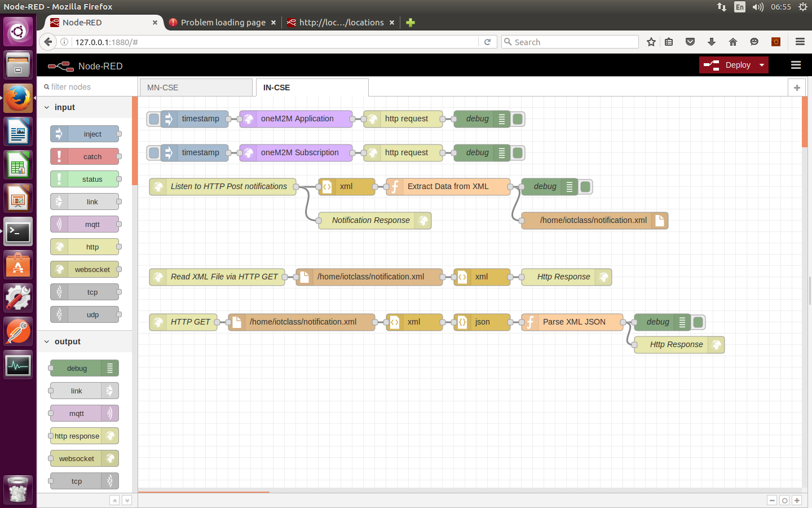Go to Firefox home page
The image size is (812, 508).
733,42
